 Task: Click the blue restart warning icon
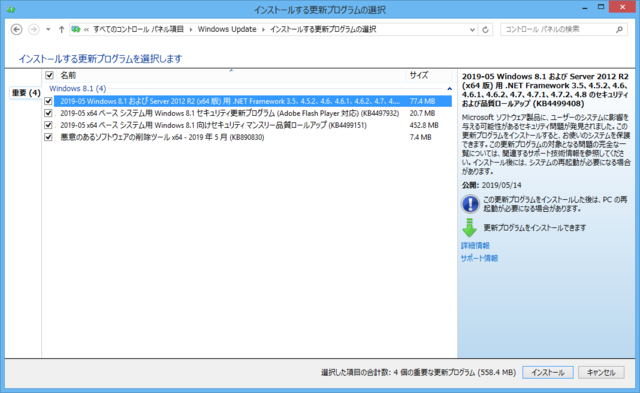coord(470,204)
